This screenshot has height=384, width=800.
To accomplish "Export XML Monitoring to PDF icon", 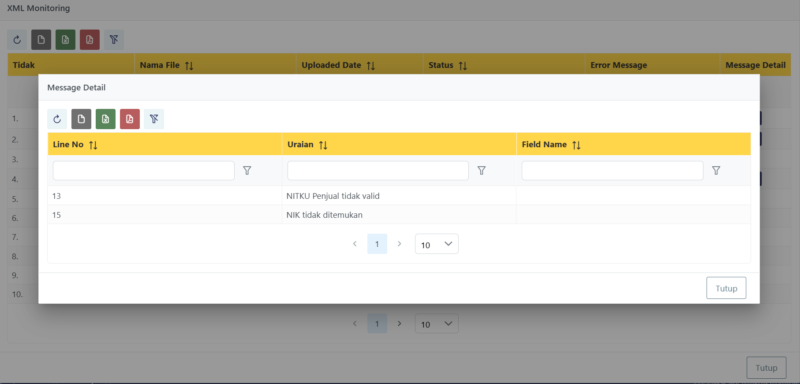I will click(90, 40).
